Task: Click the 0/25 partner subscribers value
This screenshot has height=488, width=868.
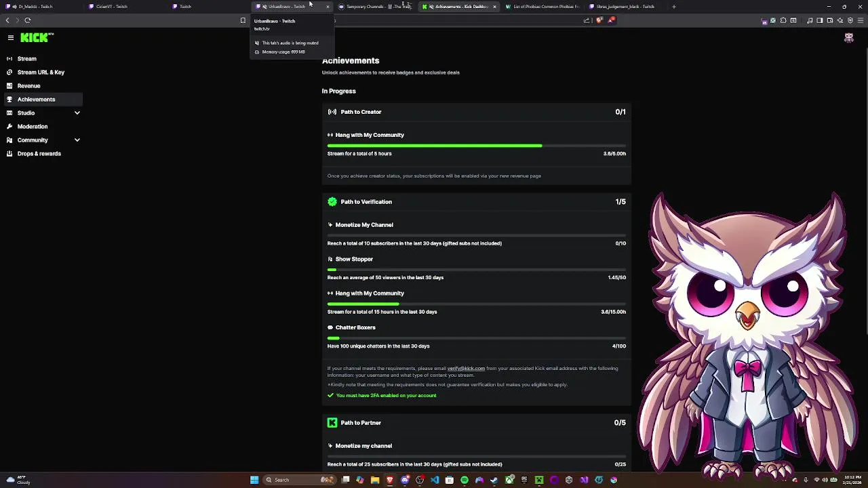Action: (x=620, y=464)
